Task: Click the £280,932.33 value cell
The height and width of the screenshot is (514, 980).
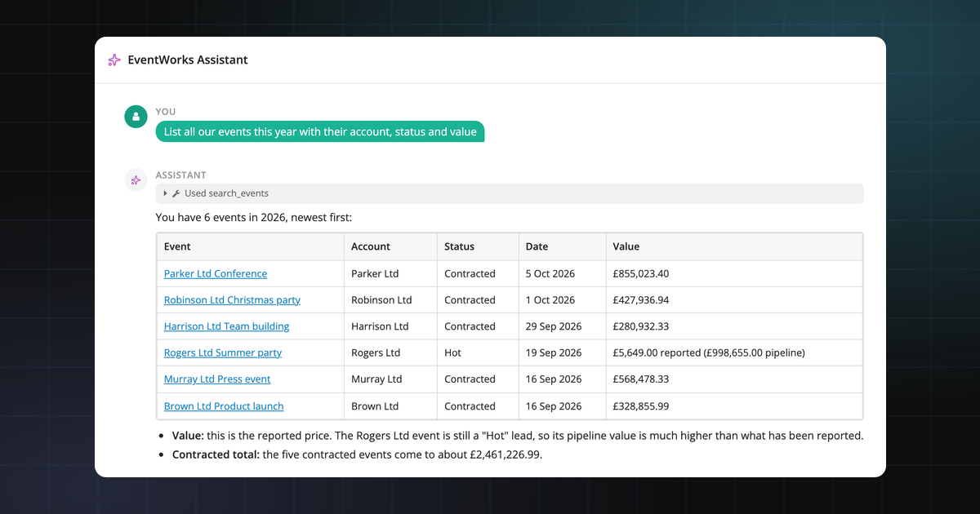Action: coord(734,326)
